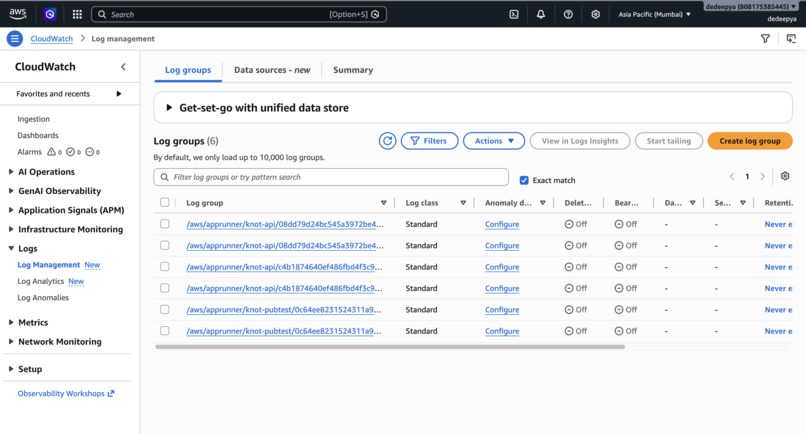Check second knot-api/08dd79d24bc log group row
This screenshot has height=434, width=806.
(164, 245)
